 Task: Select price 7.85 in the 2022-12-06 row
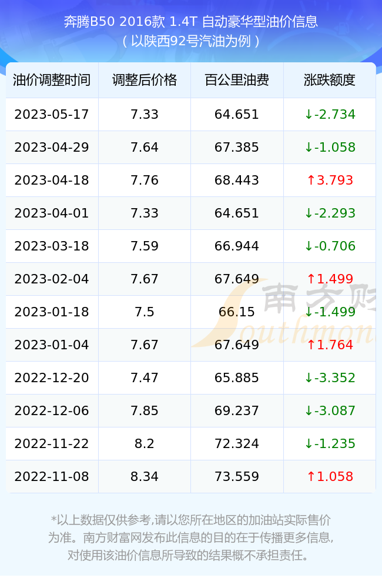(145, 411)
